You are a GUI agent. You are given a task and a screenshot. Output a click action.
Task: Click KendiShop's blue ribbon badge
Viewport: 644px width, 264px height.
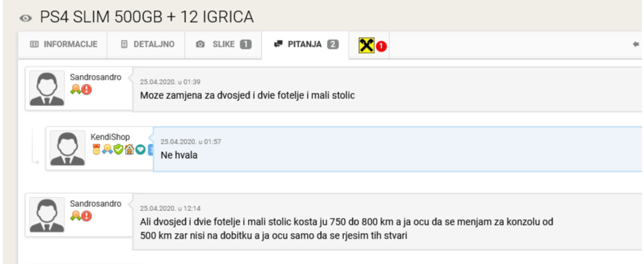(107, 150)
